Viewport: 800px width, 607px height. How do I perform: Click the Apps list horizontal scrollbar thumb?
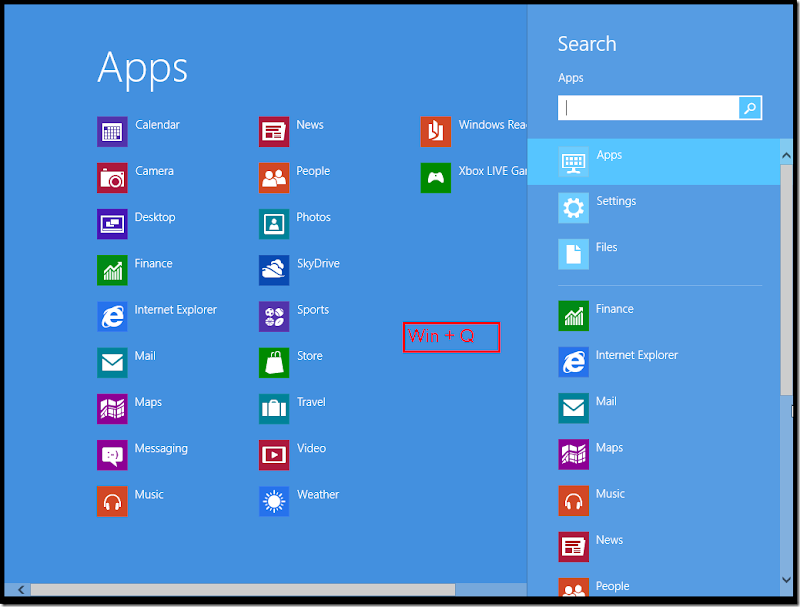click(243, 590)
